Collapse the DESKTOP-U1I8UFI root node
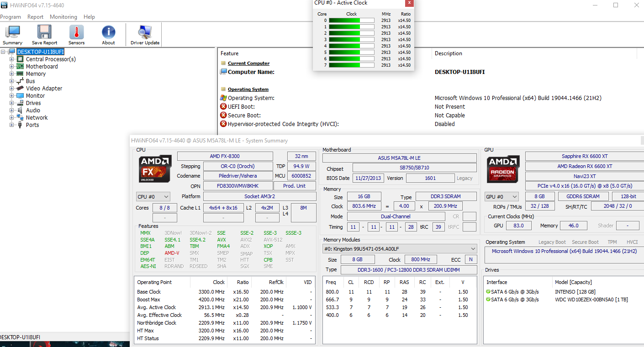This screenshot has width=644, height=347. (x=4, y=52)
